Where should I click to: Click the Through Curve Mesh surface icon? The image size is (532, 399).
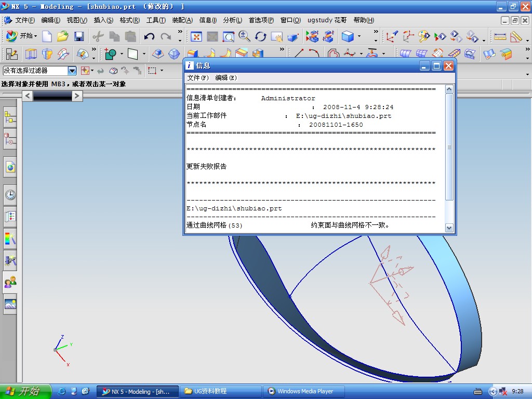[x=421, y=54]
